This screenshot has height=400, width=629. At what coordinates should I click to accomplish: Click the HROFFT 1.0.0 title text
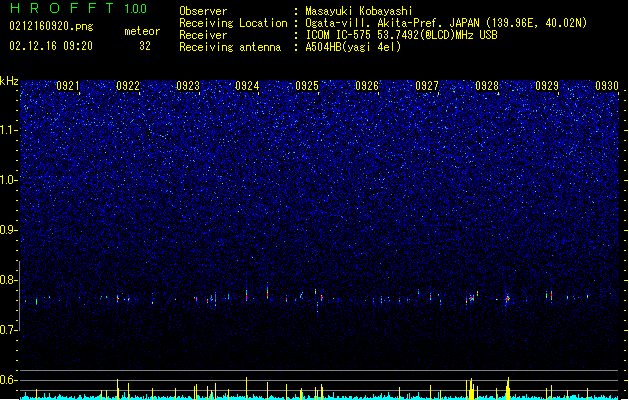79,8
